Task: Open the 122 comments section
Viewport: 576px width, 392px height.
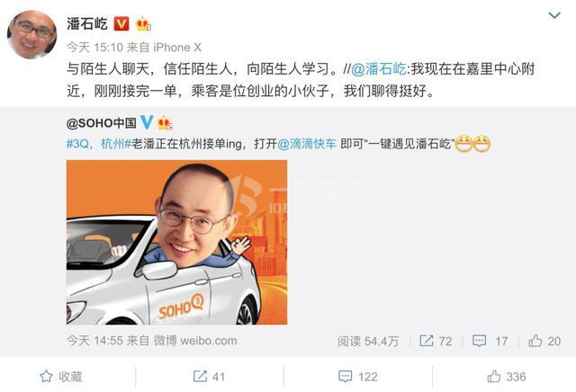Action: click(x=358, y=376)
